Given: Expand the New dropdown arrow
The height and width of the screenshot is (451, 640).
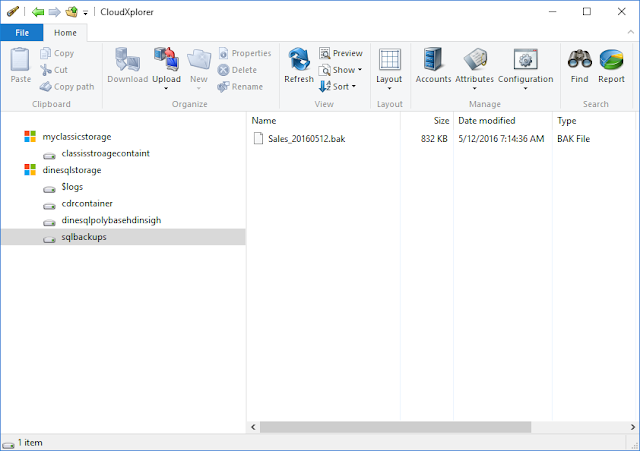Looking at the screenshot, I should pyautogui.click(x=199, y=89).
